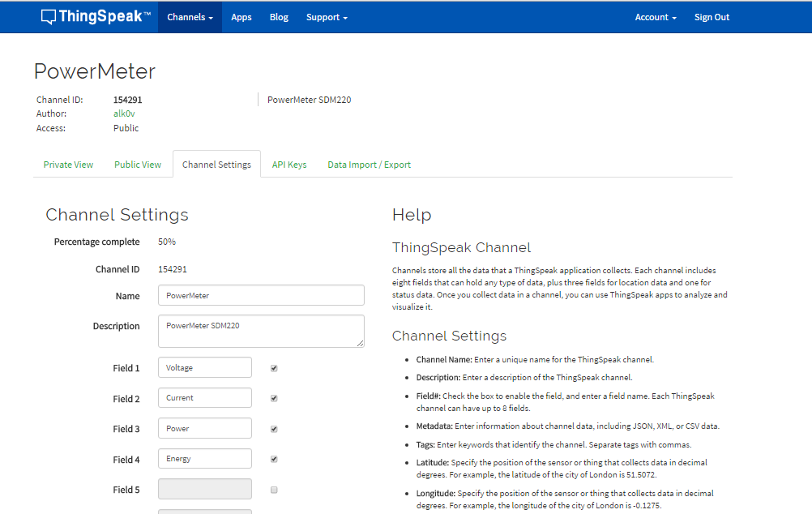Switch to the Private View tab
This screenshot has width=812, height=514.
coord(68,165)
